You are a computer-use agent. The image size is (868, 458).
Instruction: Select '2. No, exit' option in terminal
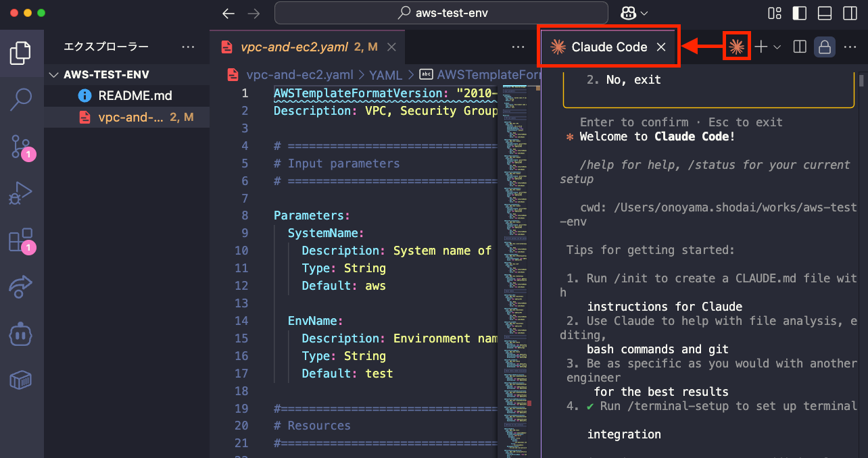pos(623,80)
